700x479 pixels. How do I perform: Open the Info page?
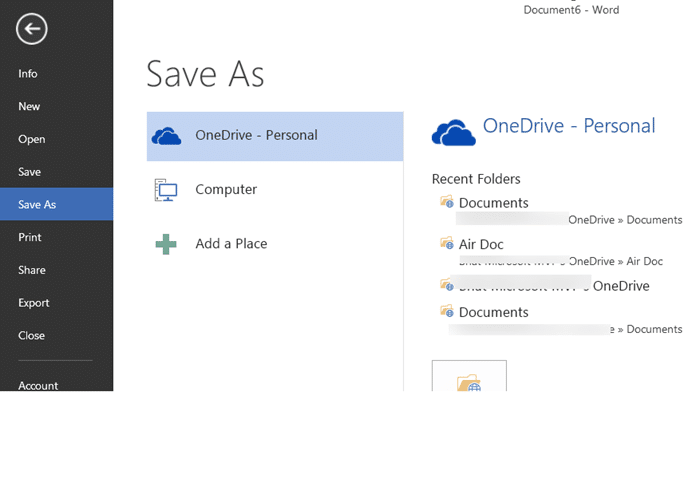click(x=28, y=74)
